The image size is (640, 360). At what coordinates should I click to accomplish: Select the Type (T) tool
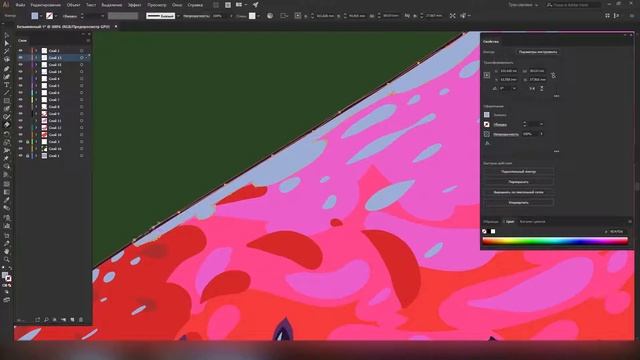7,84
